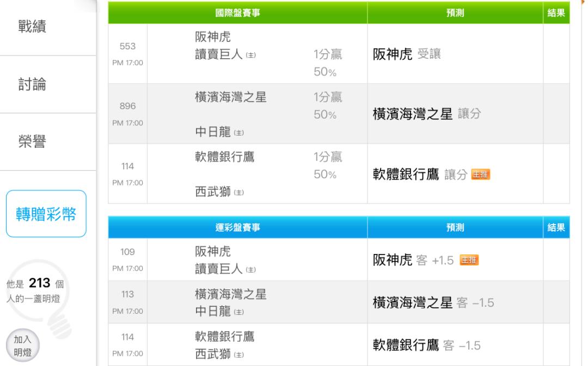The image size is (588, 366).
Task: Click the 1分贏 handicap in game 896
Action: (x=328, y=97)
